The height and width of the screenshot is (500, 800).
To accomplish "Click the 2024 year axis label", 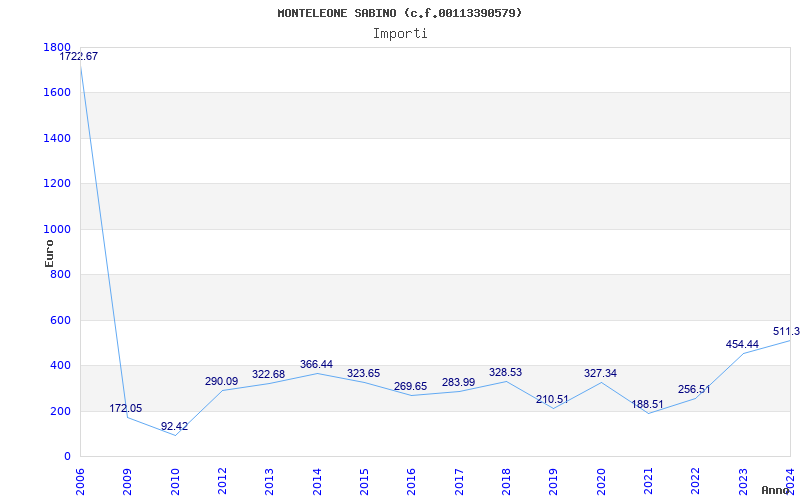I will (790, 482).
